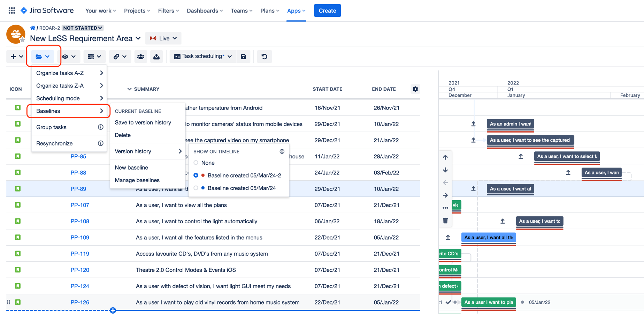Open column settings gear icon
Screen dimensions: 644x314
pos(415,89)
